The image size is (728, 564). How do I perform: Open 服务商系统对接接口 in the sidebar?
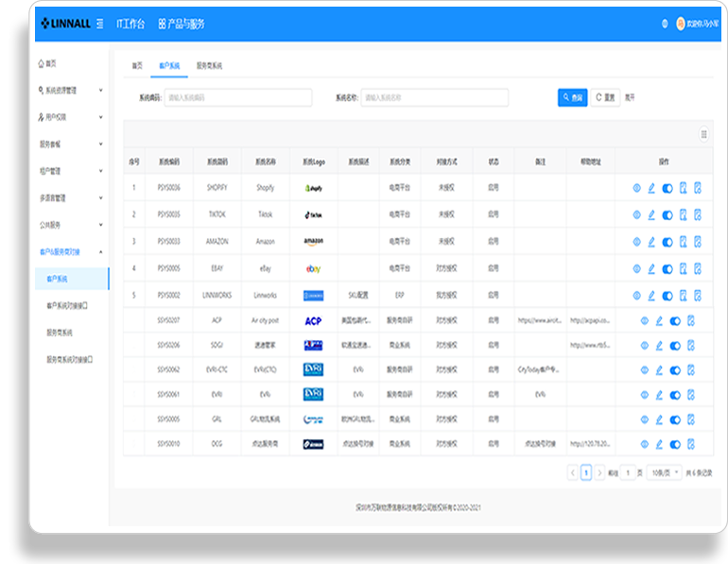[72, 359]
